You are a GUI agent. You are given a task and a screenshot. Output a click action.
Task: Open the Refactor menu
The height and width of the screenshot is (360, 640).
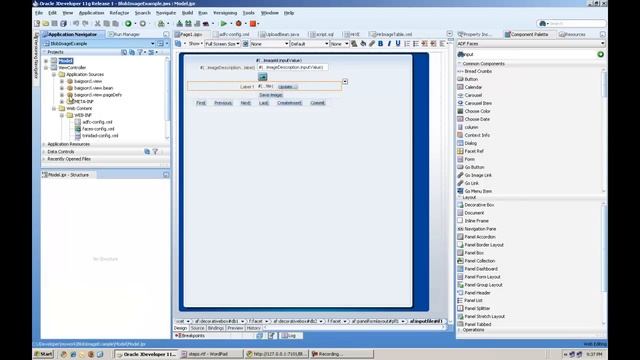tap(119, 13)
